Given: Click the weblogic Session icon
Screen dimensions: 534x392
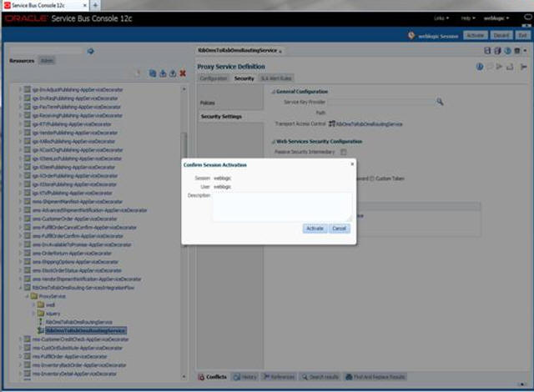Looking at the screenshot, I should 411,35.
